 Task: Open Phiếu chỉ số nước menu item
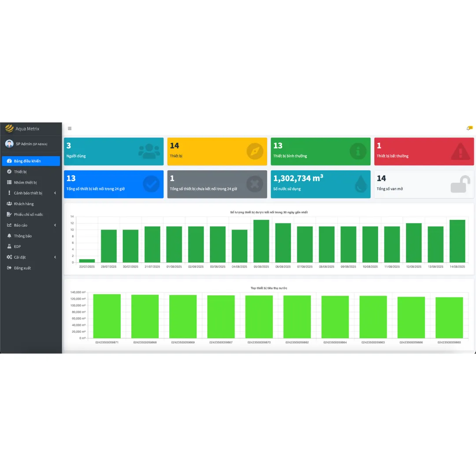(28, 215)
